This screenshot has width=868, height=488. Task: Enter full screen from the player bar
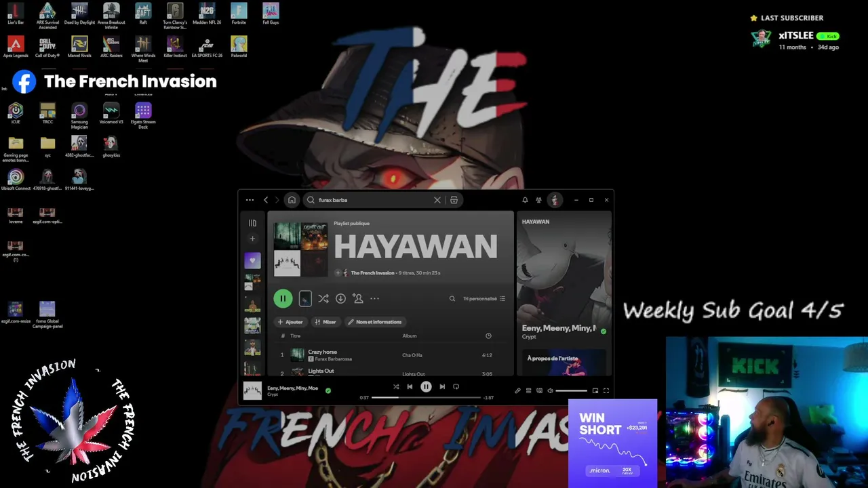coord(606,390)
